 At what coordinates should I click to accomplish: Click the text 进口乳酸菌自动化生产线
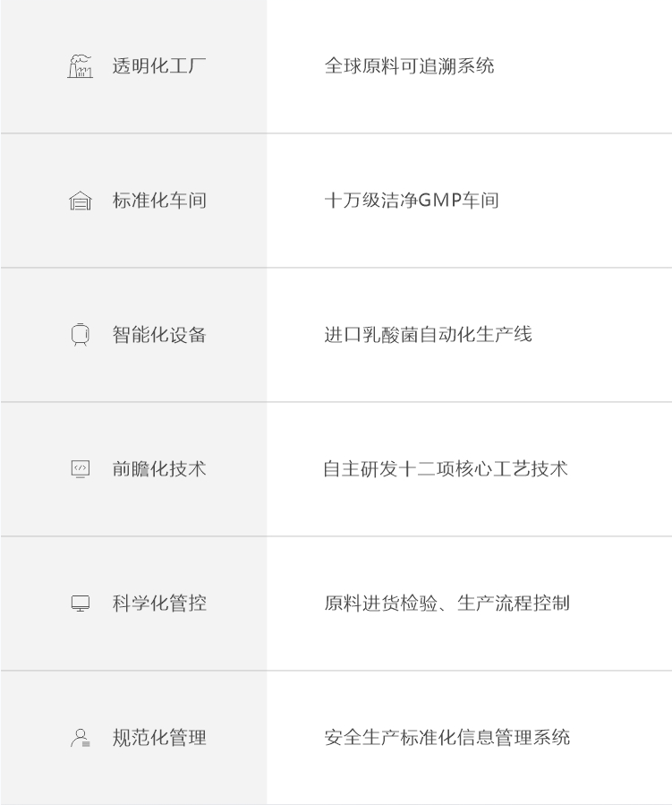click(429, 335)
